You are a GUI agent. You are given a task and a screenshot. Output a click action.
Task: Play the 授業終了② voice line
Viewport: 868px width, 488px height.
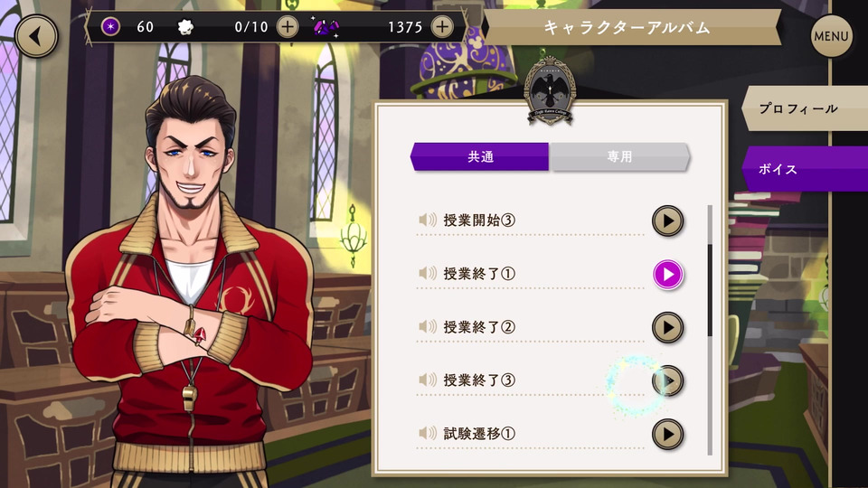667,327
